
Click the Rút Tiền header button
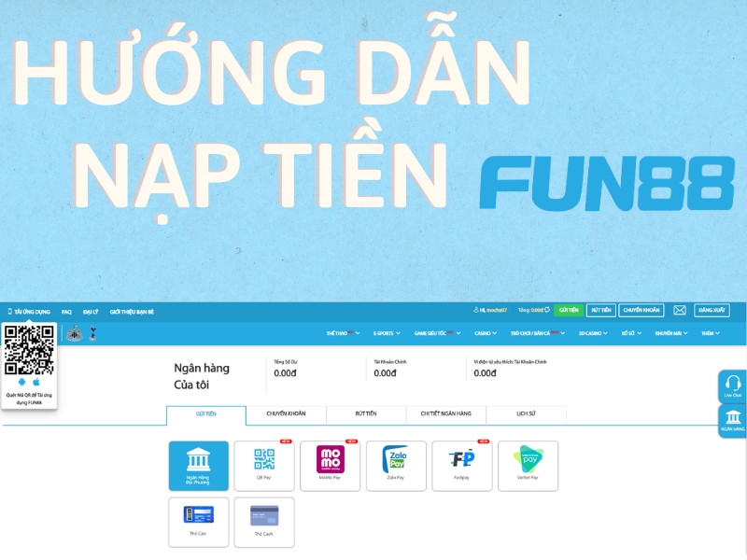pos(601,310)
